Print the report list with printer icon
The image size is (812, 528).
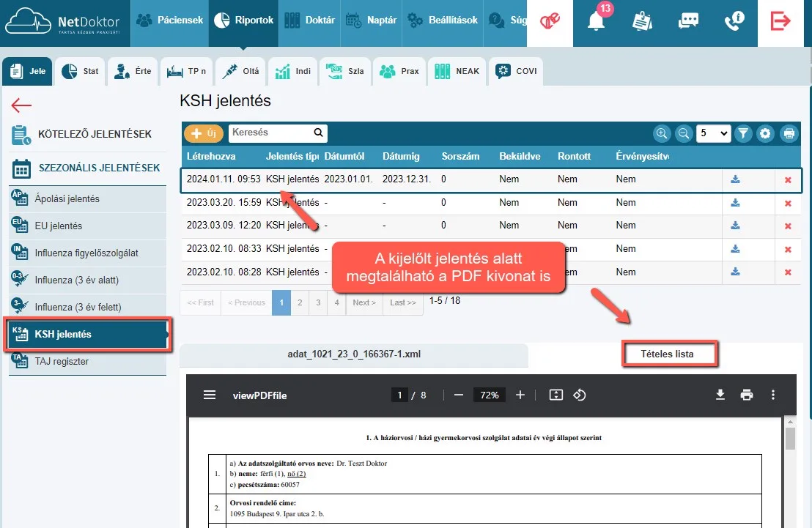click(789, 133)
